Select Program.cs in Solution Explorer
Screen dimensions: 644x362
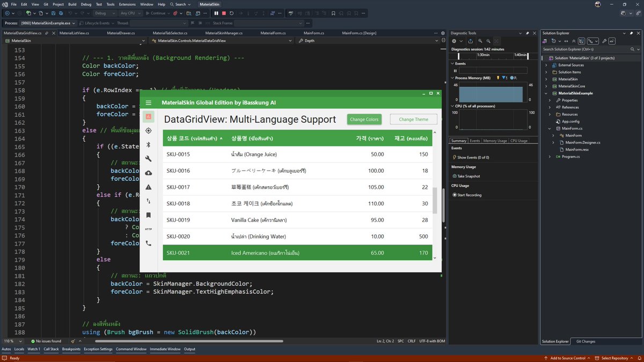tap(570, 156)
